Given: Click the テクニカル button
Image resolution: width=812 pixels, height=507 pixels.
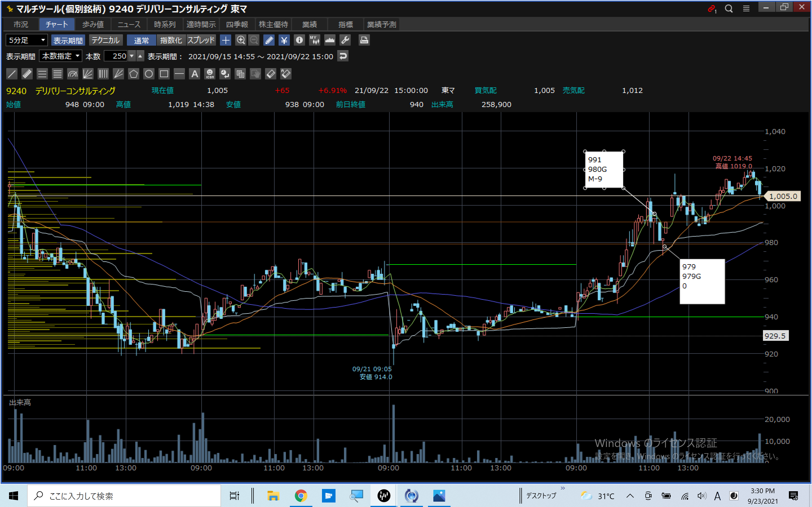Looking at the screenshot, I should click(106, 40).
